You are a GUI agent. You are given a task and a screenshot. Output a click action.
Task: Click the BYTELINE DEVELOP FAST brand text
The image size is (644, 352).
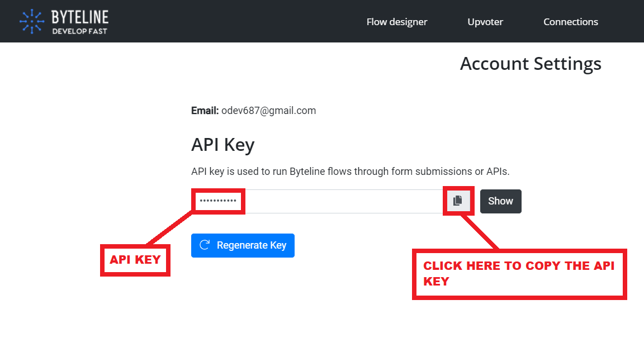click(80, 22)
